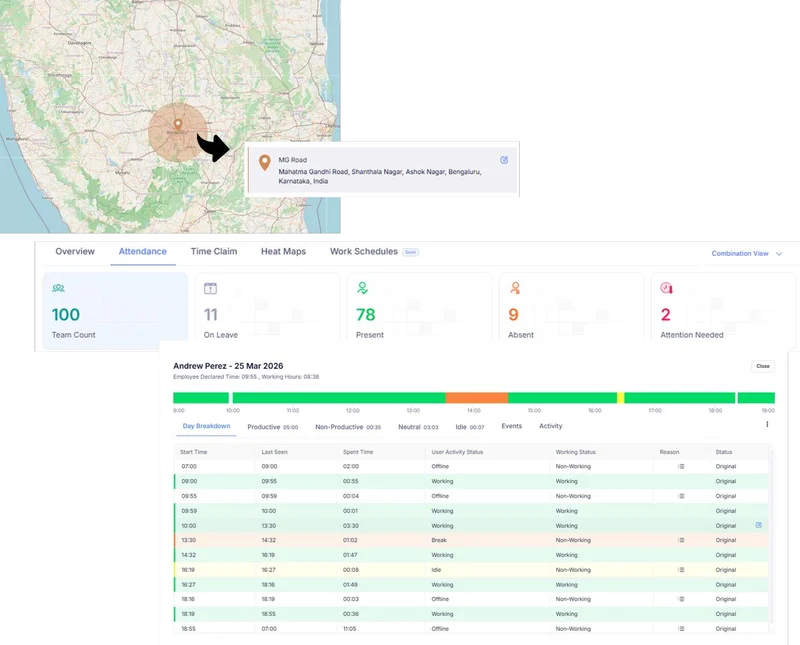Click the On Leave calendar icon
The image size is (800, 645).
point(210,288)
